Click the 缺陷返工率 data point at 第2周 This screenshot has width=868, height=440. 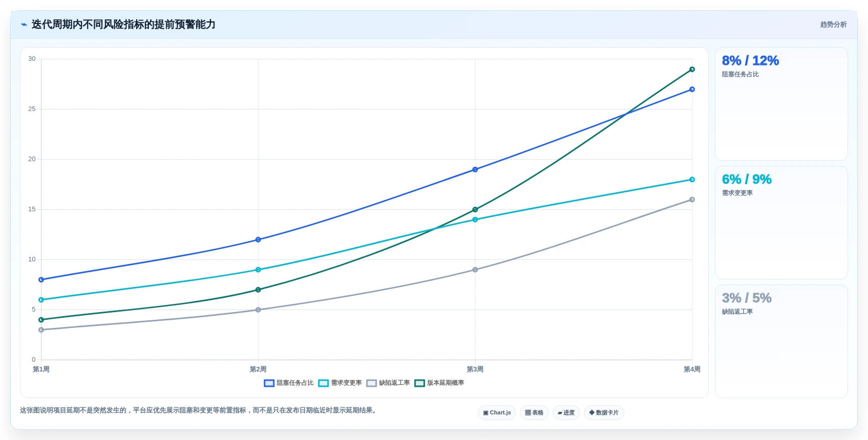point(258,310)
